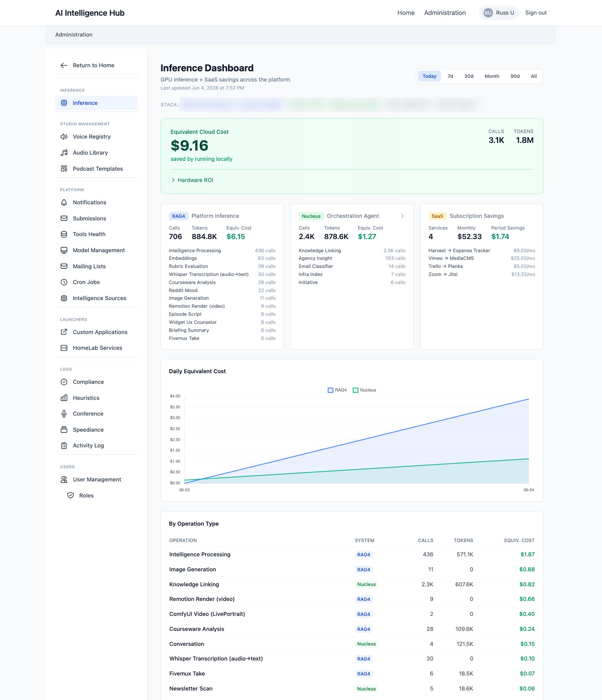Toggle the Nucleus chart legend swatch
Image resolution: width=602 pixels, height=700 pixels.
[355, 390]
